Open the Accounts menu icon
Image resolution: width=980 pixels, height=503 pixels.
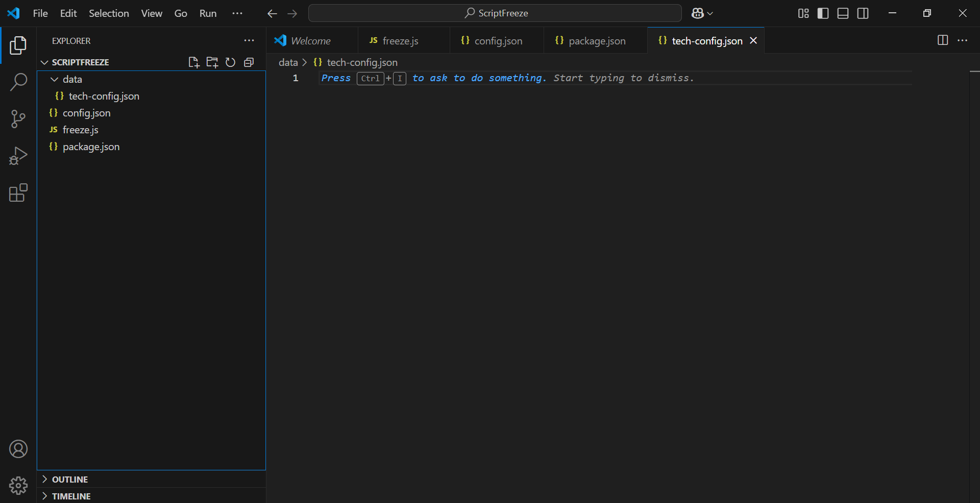click(18, 449)
